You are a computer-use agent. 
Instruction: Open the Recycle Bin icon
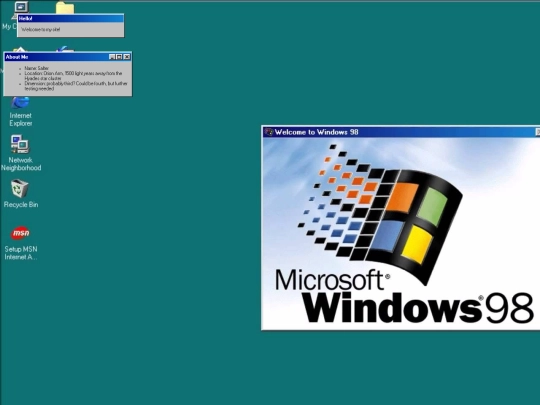click(20, 188)
